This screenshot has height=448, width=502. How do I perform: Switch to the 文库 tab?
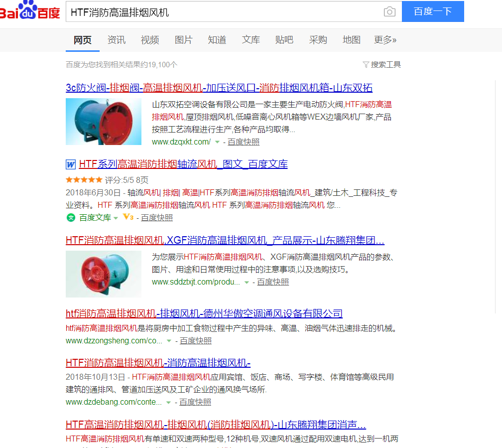coord(251,40)
